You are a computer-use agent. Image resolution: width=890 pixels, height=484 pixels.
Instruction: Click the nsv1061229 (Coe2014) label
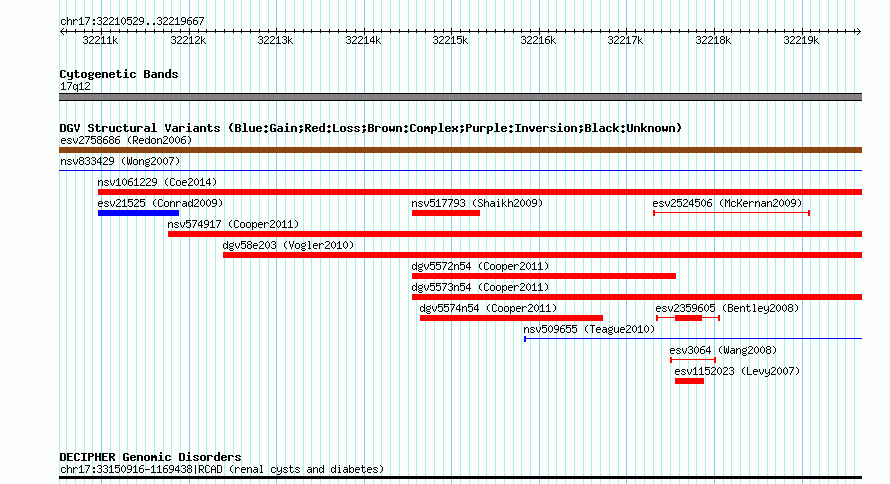pyautogui.click(x=157, y=182)
